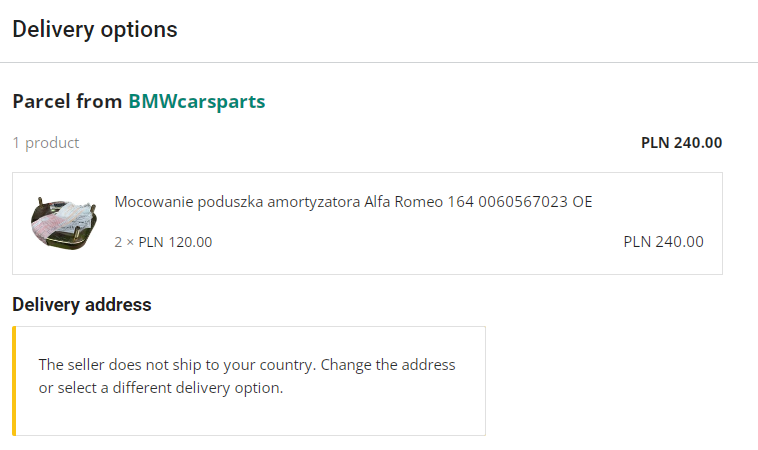Click "select a different delivery option" text

point(170,388)
